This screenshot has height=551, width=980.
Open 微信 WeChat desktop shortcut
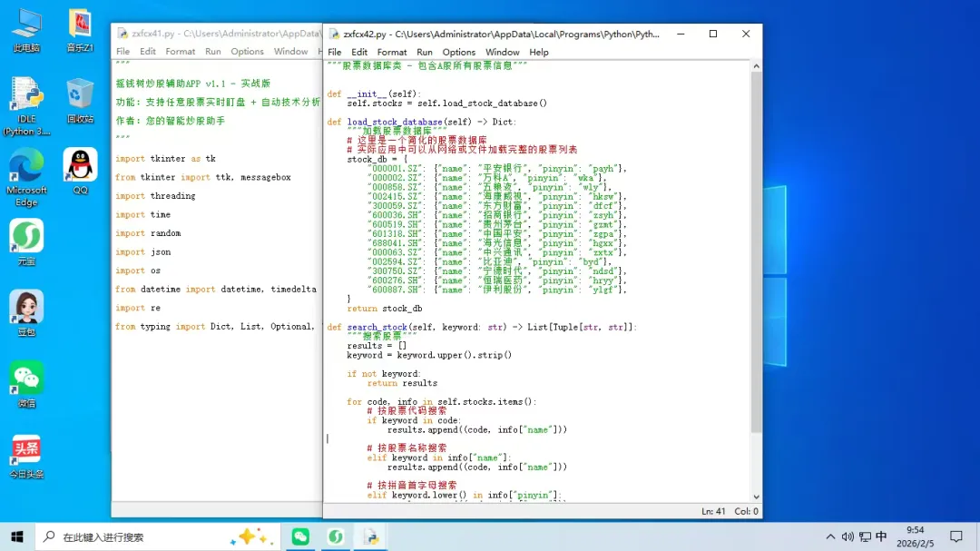[x=26, y=385]
